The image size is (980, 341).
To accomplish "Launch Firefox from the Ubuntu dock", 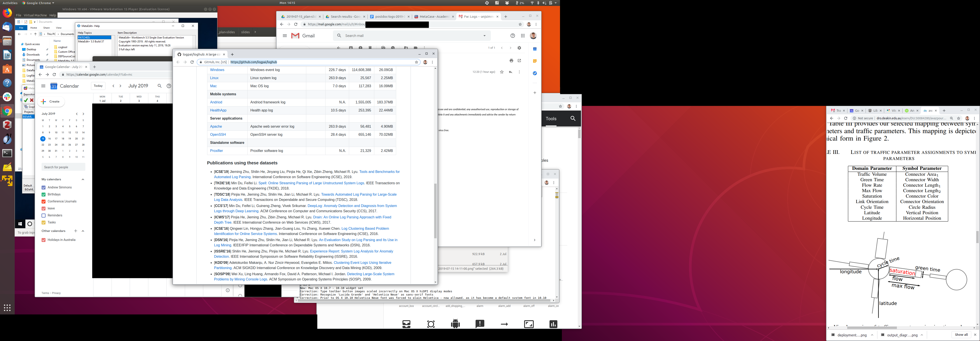I will coord(7,13).
